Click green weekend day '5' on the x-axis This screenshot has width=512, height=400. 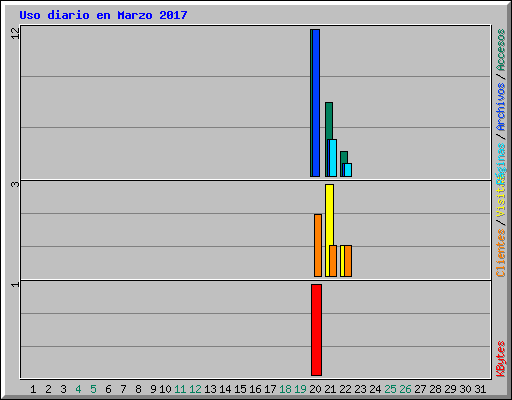[x=93, y=389]
